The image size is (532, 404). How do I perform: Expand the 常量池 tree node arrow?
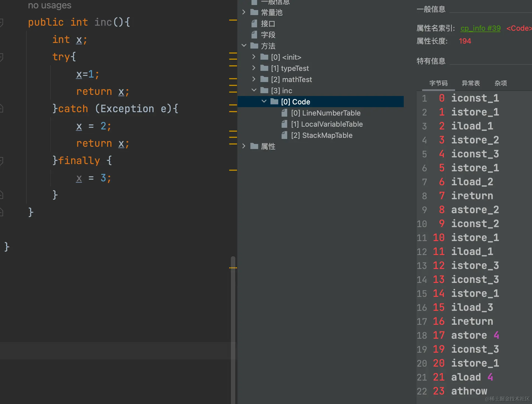[x=244, y=12]
